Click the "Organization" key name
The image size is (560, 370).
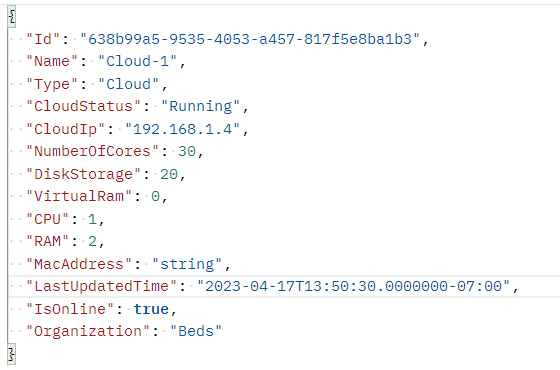[88, 331]
